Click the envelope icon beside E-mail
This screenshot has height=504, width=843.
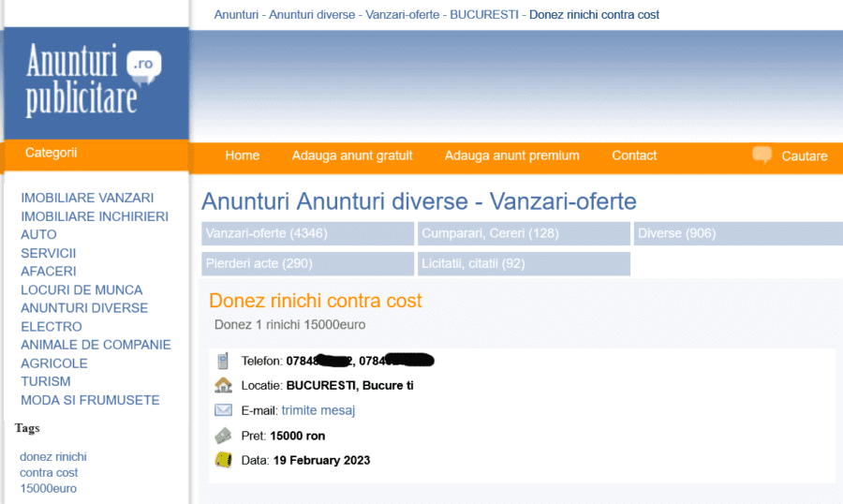pos(223,410)
